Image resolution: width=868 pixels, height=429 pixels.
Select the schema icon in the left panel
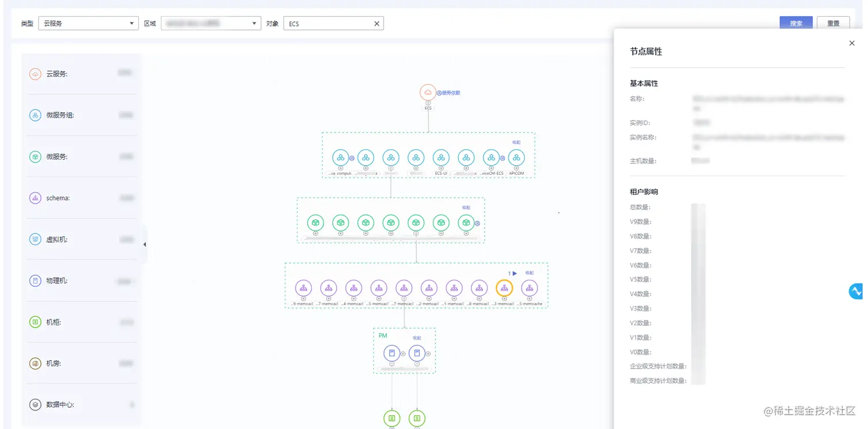35,198
